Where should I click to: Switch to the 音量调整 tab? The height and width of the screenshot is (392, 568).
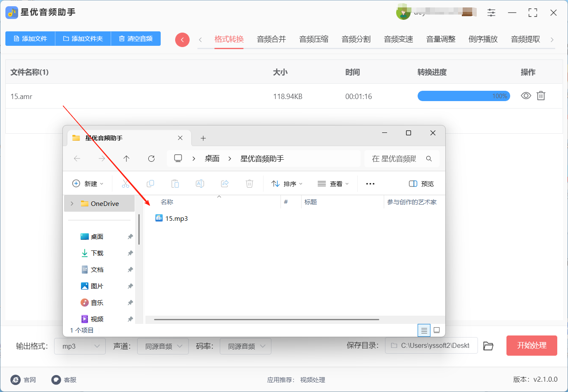click(441, 39)
